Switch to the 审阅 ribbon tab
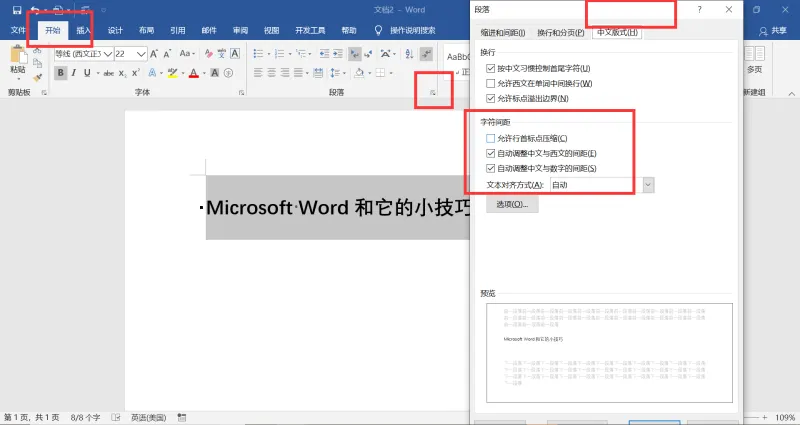Screen dimensions: 800x425 240,30
